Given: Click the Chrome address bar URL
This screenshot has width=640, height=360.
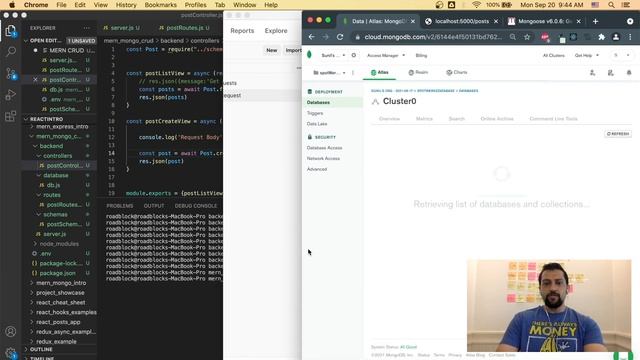Looking at the screenshot, I should [433, 37].
